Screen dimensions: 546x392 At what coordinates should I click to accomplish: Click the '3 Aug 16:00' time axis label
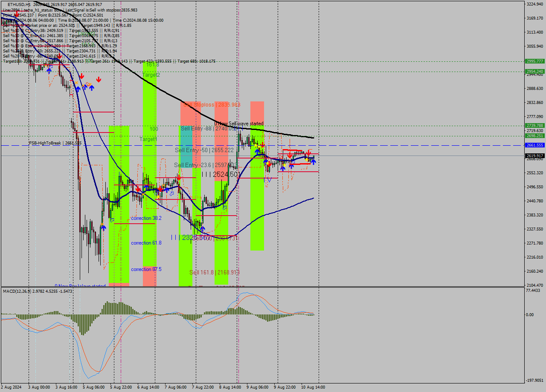66,387
